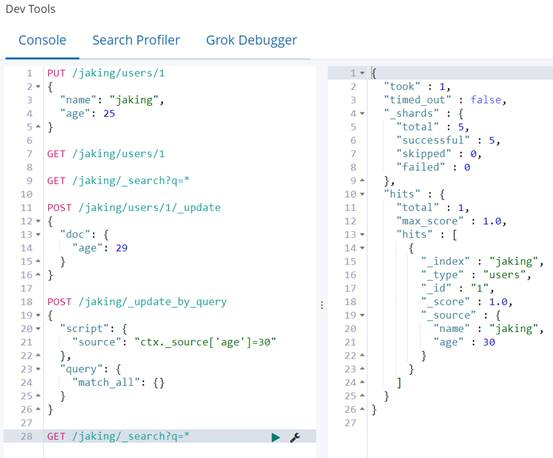Click the "age": 25 value in the editor
This screenshot has width=553, height=458.
coord(109,114)
